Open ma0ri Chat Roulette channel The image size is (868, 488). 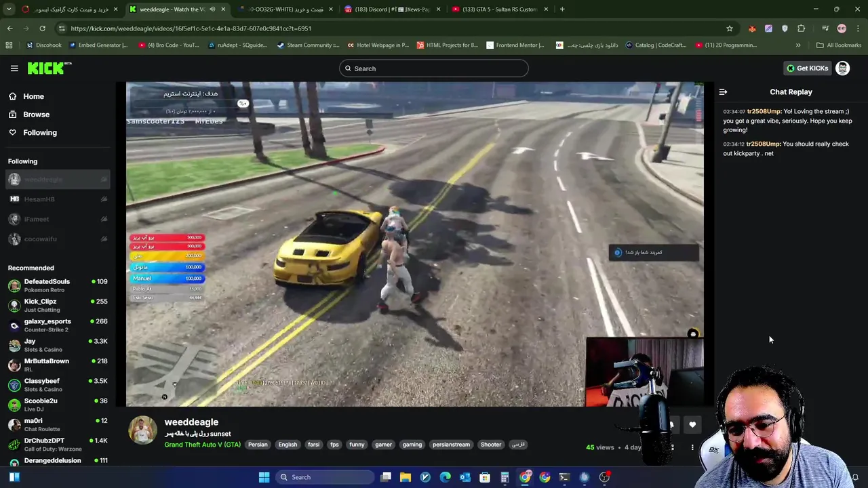pos(58,424)
